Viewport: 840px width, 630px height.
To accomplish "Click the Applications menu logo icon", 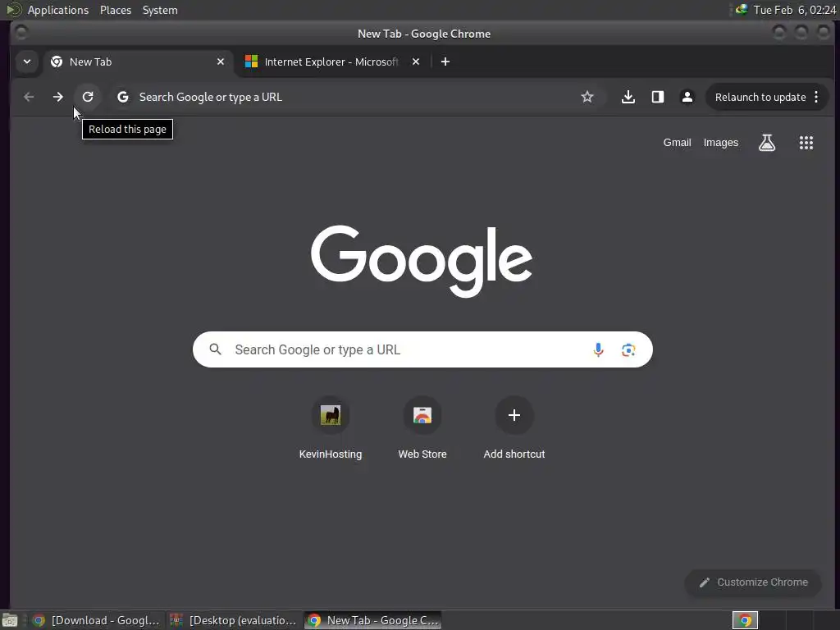I will point(13,10).
